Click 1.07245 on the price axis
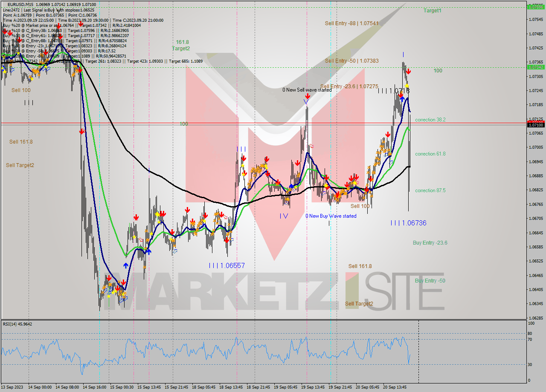Screen dimensions: 546x392 click(536, 90)
